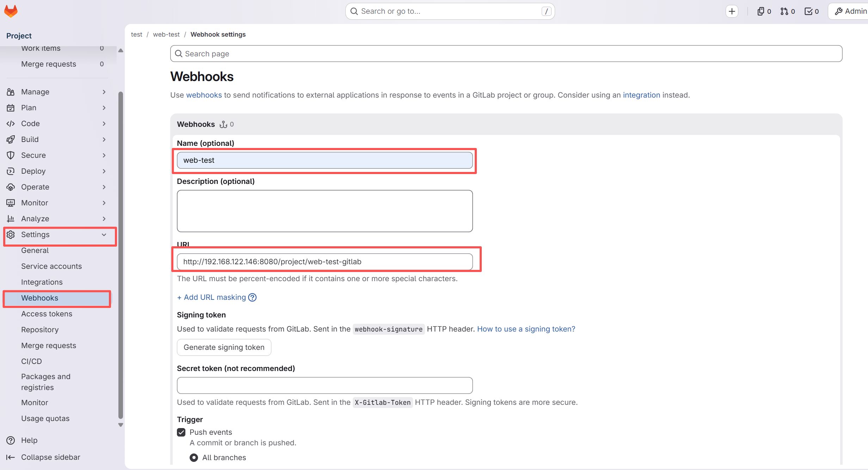The width and height of the screenshot is (868, 470).
Task: Open Access tokens settings
Action: point(47,314)
